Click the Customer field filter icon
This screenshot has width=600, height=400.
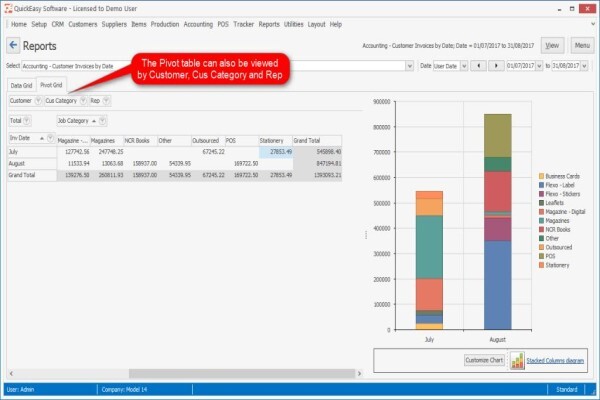pos(38,101)
